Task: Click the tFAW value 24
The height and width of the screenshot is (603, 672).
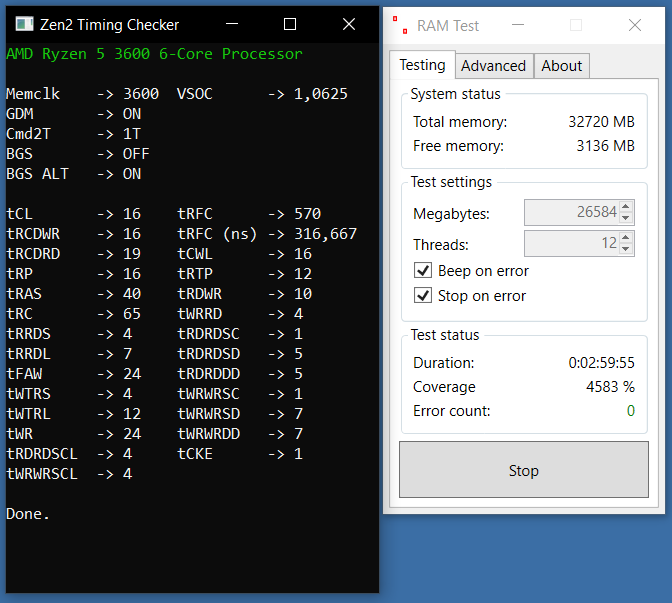Action: point(132,374)
